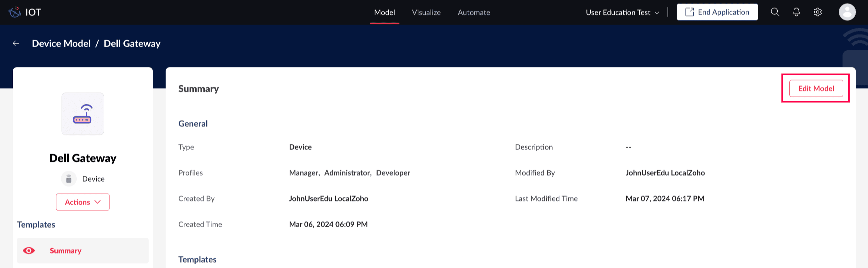The image size is (868, 268).
Task: Click the Last Modified Time label
Action: (x=546, y=199)
